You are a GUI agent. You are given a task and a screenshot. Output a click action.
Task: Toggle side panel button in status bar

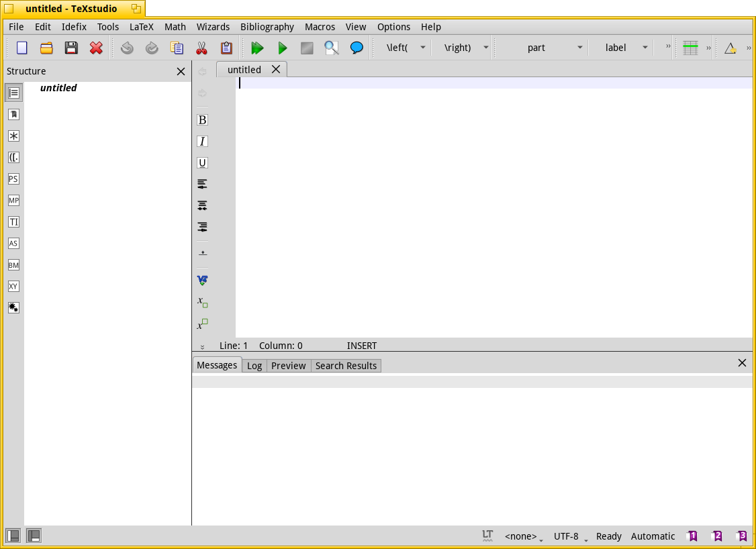[x=13, y=536]
